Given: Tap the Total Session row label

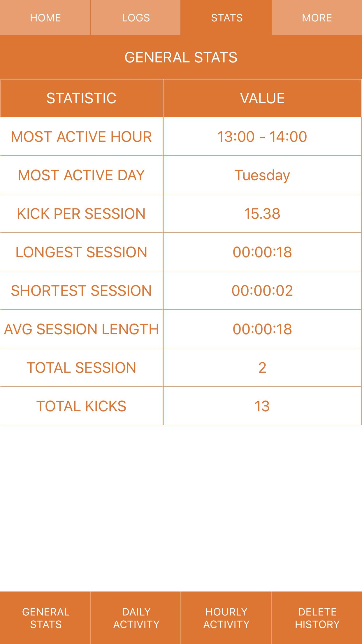Looking at the screenshot, I should [81, 367].
